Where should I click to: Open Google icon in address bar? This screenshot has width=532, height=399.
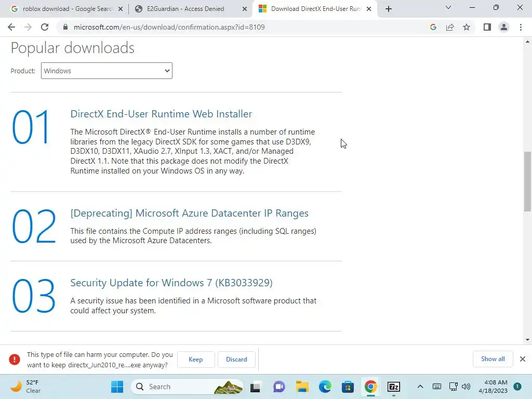[x=433, y=27]
